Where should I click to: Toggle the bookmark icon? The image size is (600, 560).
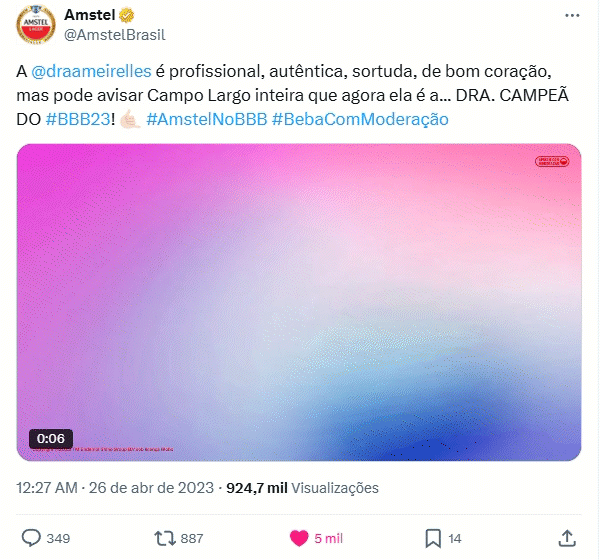433,538
